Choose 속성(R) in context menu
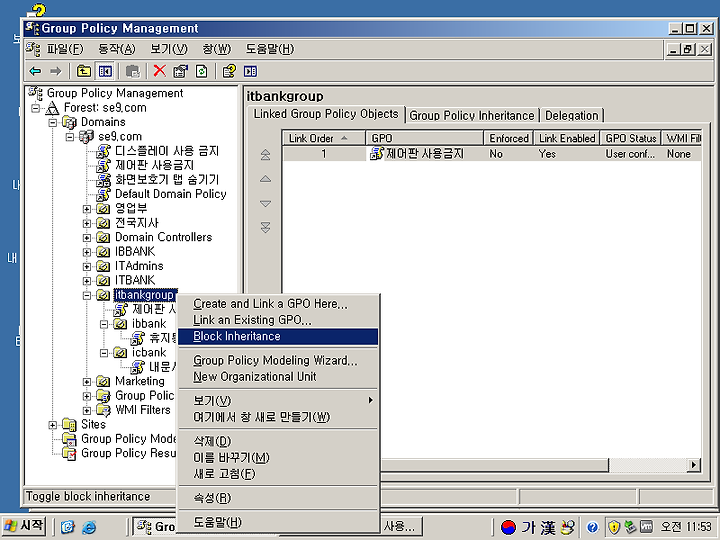This screenshot has height=540, width=720. (278, 498)
